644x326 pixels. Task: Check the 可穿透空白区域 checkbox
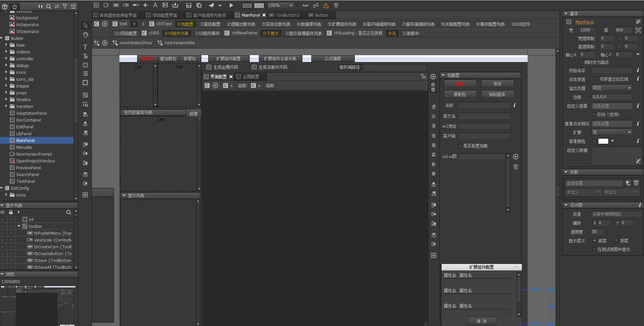pos(596,79)
